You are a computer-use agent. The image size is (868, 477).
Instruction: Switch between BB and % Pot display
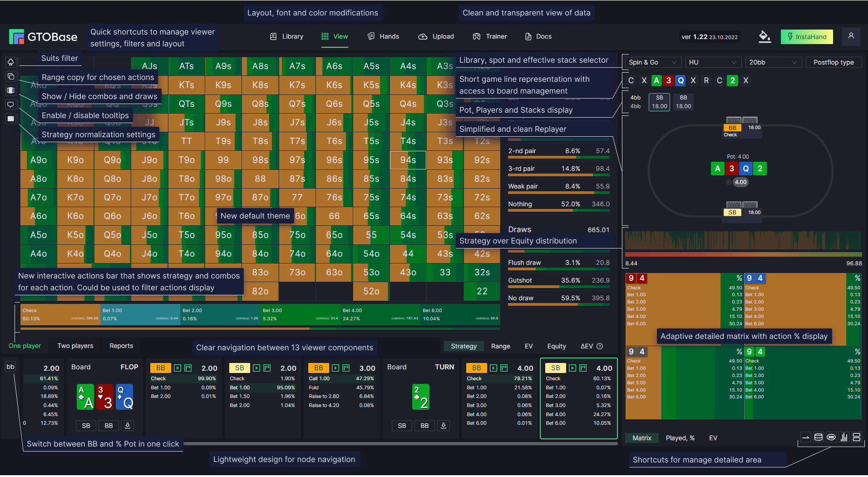point(10,367)
